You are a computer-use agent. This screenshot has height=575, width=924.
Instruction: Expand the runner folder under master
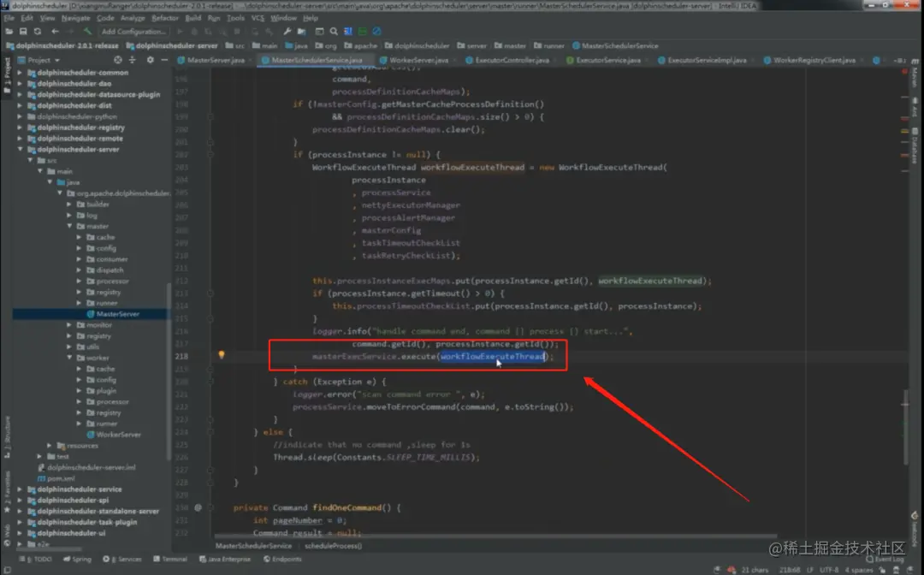click(79, 303)
